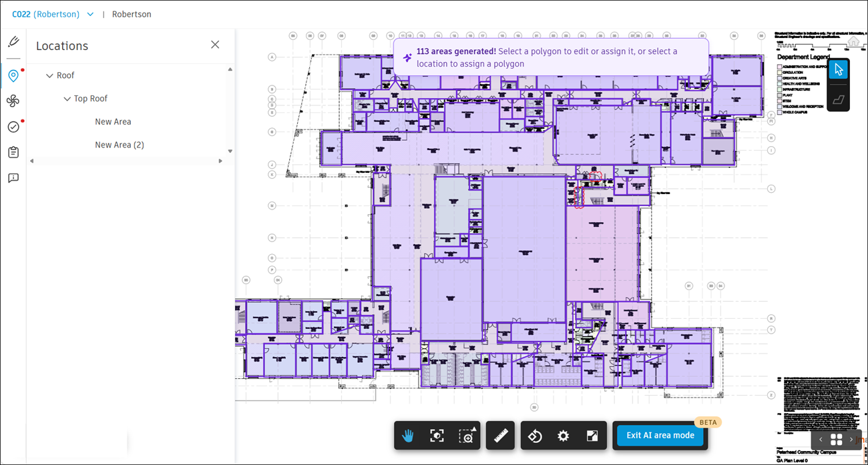Click the Locations list scroll up arrow
This screenshot has height=465, width=868.
pyautogui.click(x=230, y=69)
